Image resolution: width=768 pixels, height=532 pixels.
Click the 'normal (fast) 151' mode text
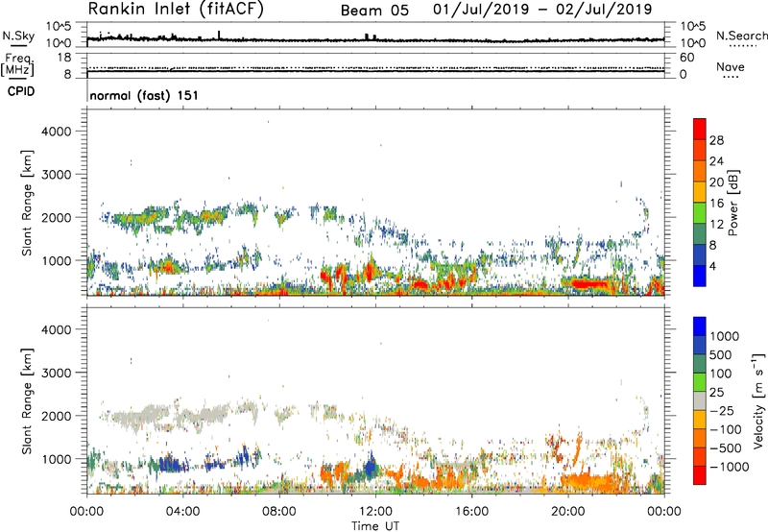[144, 95]
